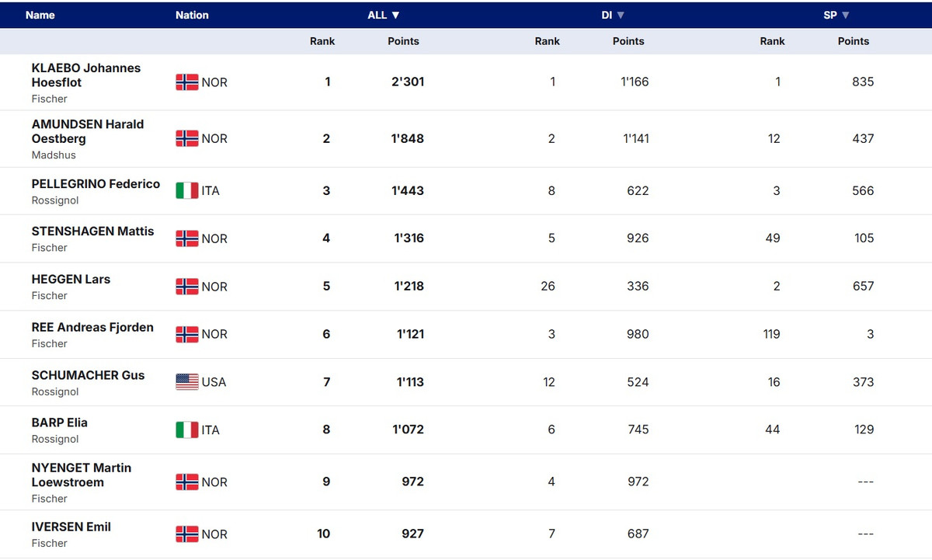Click Norway flag next to Stenshagen
This screenshot has width=932, height=560.
pos(187,238)
